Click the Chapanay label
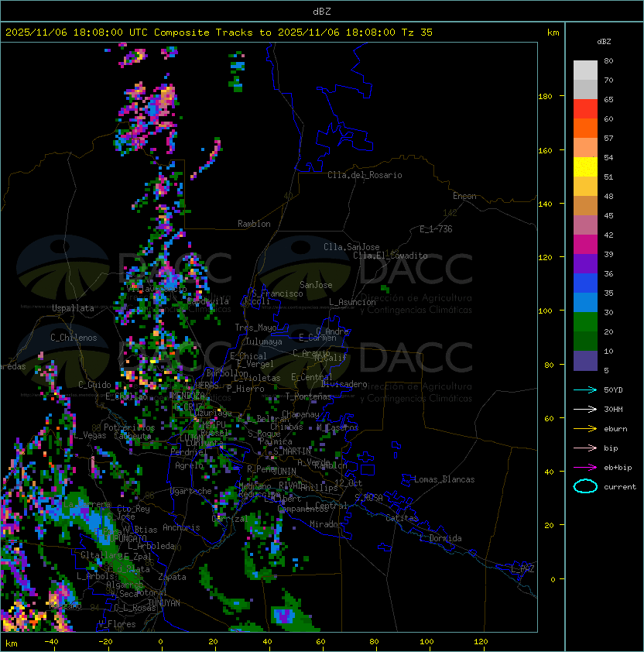The height and width of the screenshot is (652, 644). click(x=300, y=414)
